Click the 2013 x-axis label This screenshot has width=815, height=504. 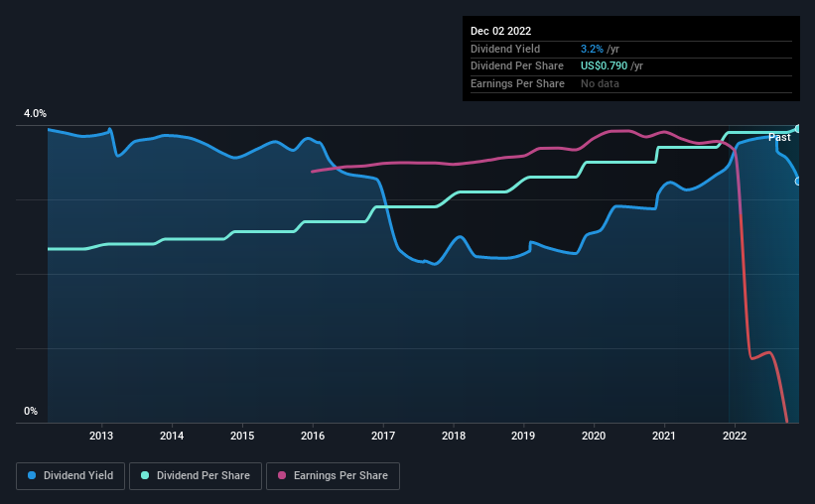101,436
